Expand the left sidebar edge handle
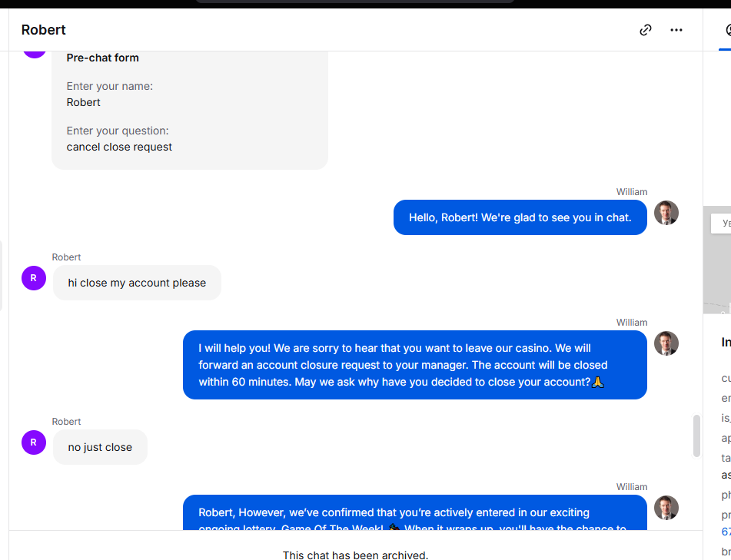Viewport: 731px width, 560px height. point(1,275)
